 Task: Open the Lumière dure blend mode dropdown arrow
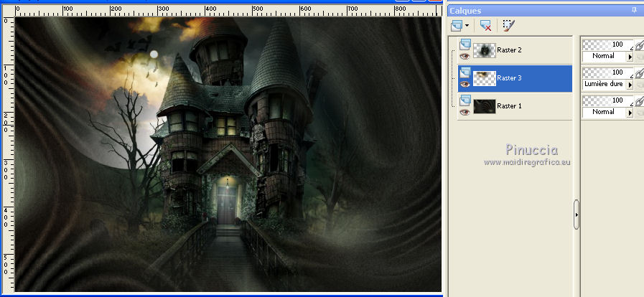click(630, 85)
